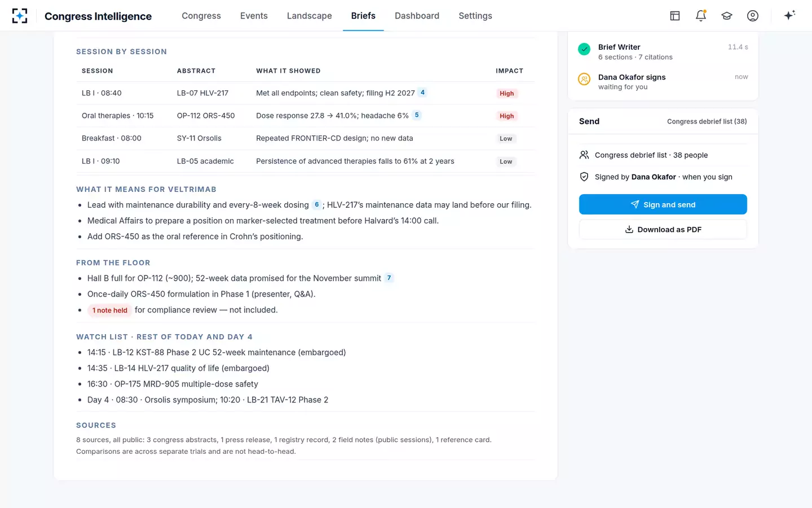
Task: Open citation 6 on every-8-week dosing
Action: 316,205
